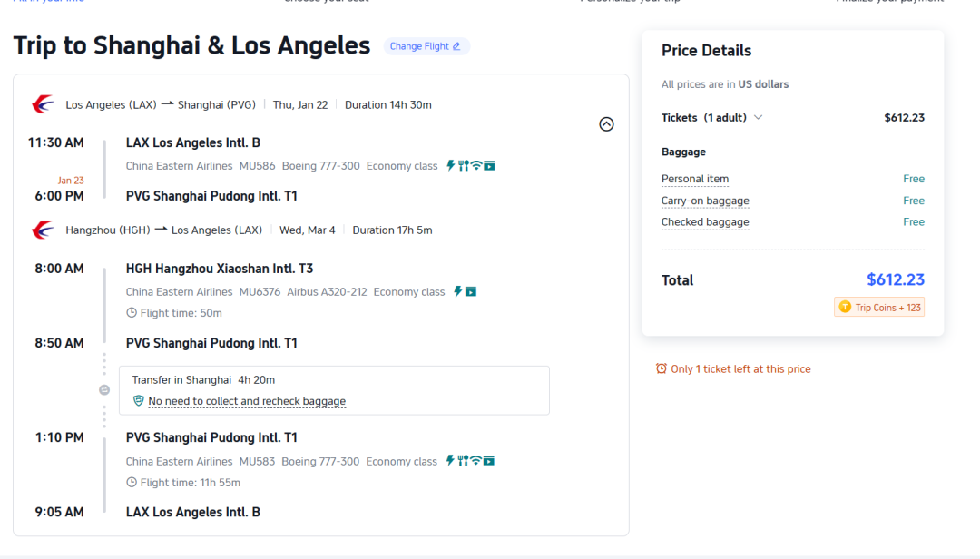Image resolution: width=980 pixels, height=559 pixels.
Task: Click the 'No need to collect and recheck baggage' link
Action: (247, 401)
